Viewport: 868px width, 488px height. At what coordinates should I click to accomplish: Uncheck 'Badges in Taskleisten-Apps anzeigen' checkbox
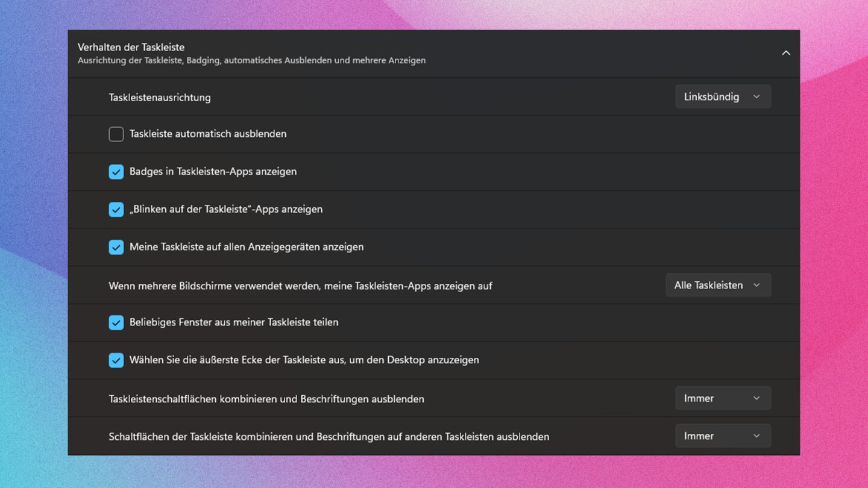coord(116,172)
